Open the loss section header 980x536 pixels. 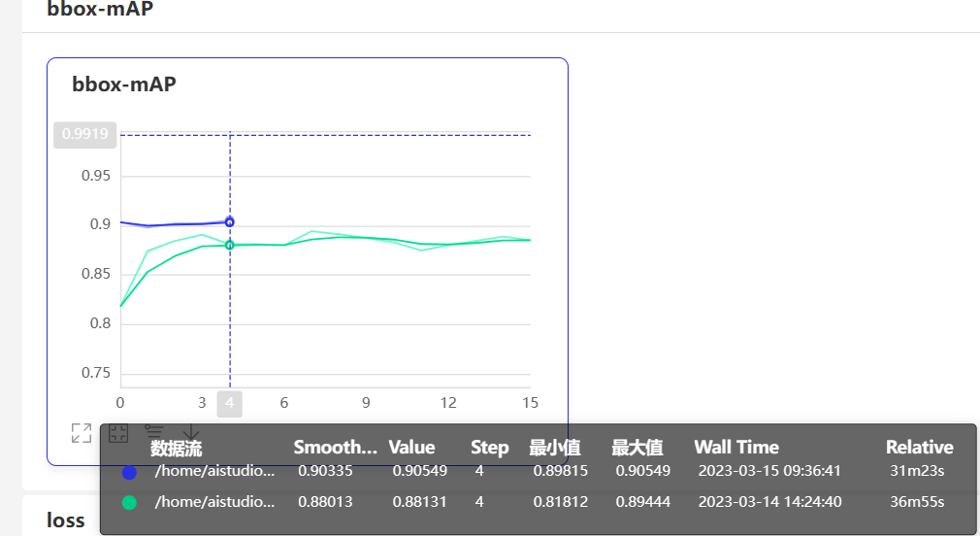[x=66, y=519]
